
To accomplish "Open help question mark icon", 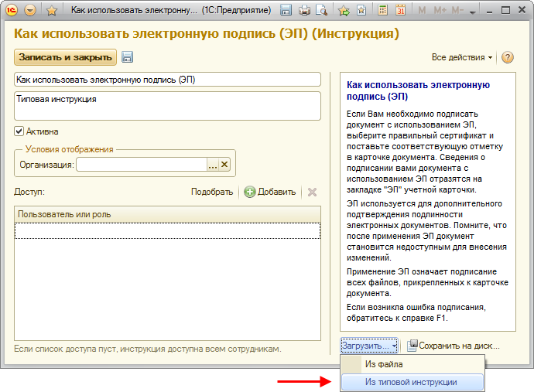I will point(508,58).
